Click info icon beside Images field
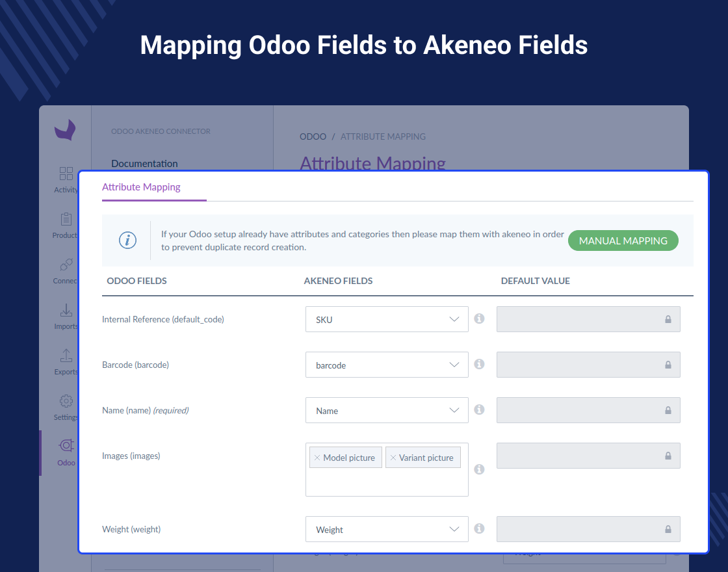 click(479, 469)
